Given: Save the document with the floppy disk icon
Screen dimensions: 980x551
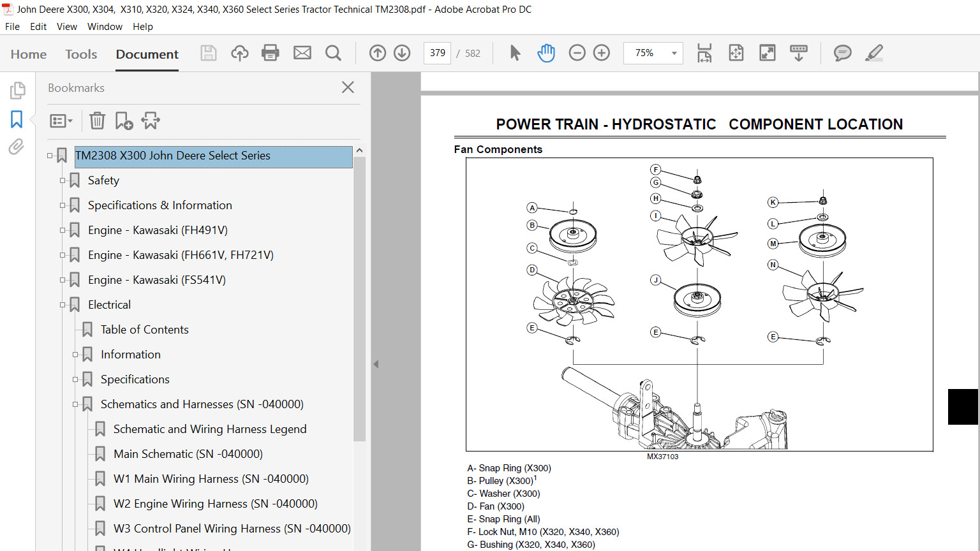Looking at the screenshot, I should (209, 53).
